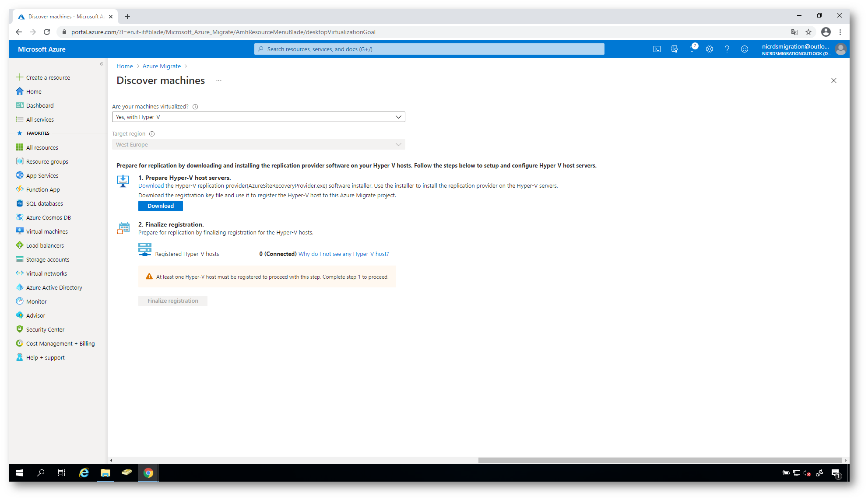Click the Help + support icon
Image resolution: width=868 pixels, height=500 pixels.
pyautogui.click(x=20, y=357)
